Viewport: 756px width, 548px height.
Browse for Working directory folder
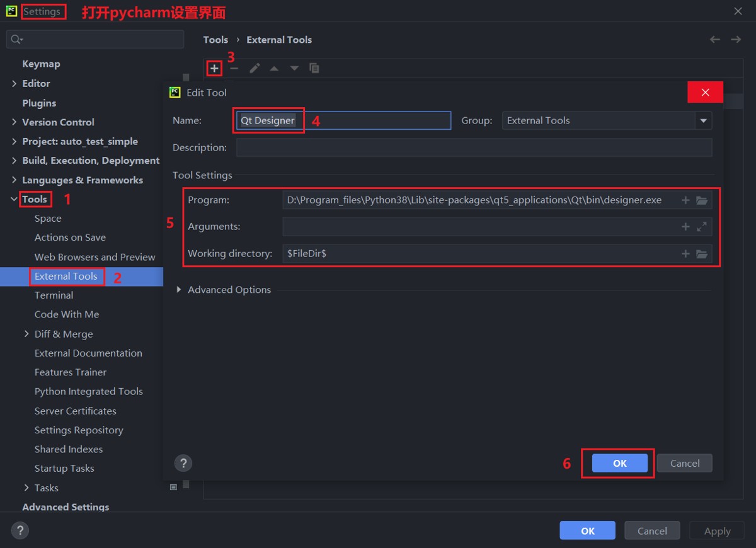click(702, 254)
